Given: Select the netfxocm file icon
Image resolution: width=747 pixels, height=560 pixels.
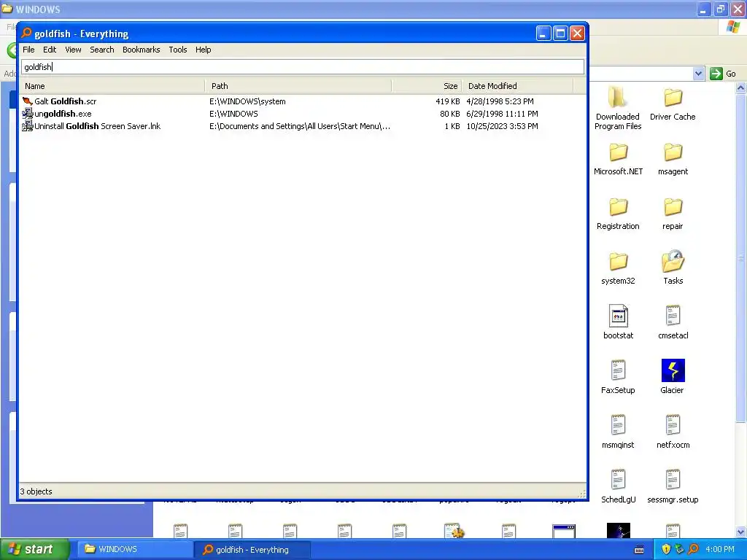Looking at the screenshot, I should [673, 425].
